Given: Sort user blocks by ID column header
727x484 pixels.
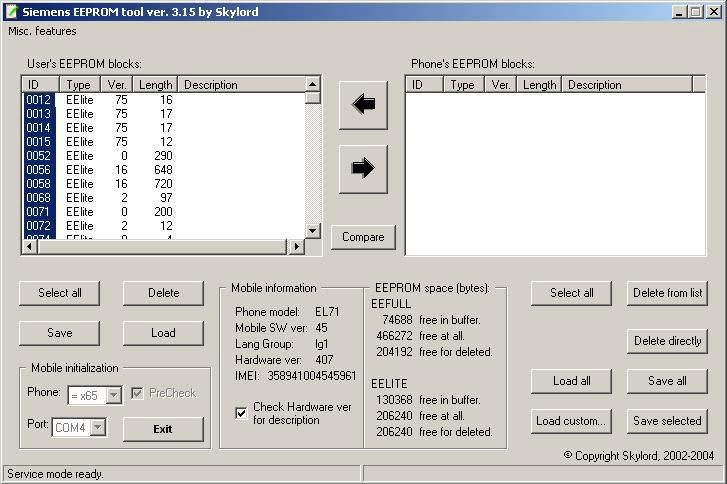Looking at the screenshot, I should (x=41, y=85).
